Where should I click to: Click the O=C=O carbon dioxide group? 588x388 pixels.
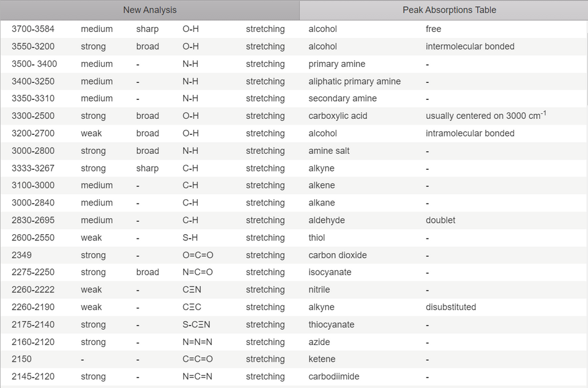pyautogui.click(x=198, y=255)
